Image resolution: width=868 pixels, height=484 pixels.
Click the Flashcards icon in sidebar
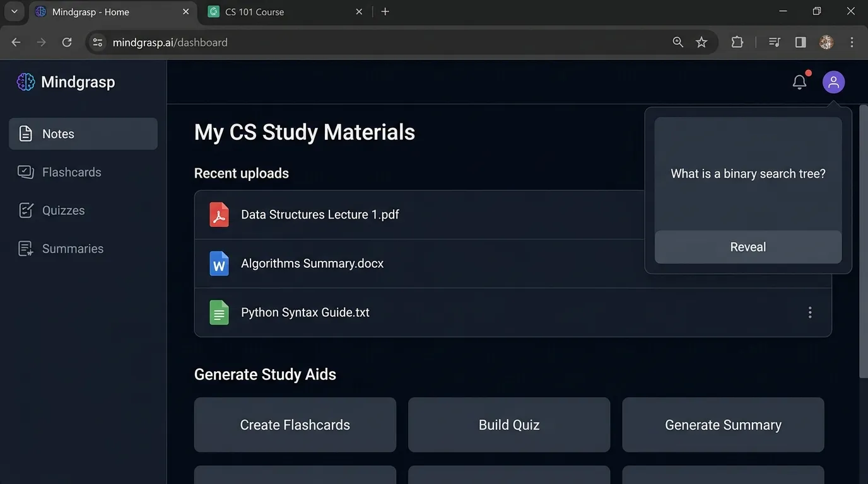[x=25, y=172]
